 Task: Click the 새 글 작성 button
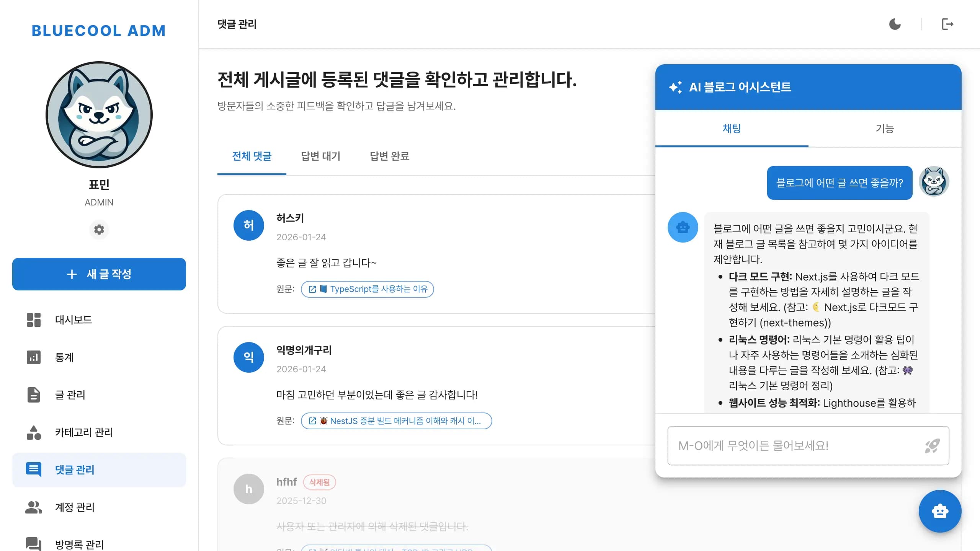click(99, 274)
